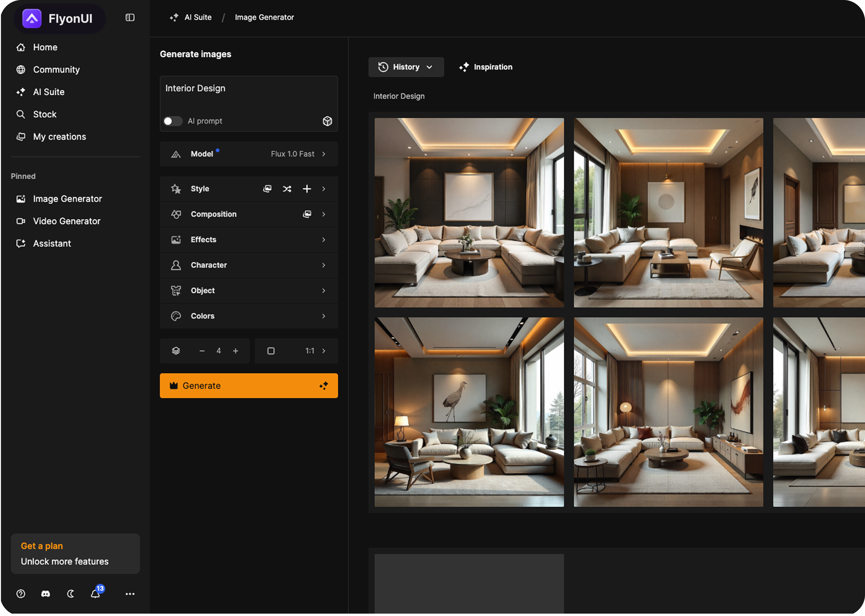Expand the Colors row
865x616 pixels.
[248, 316]
